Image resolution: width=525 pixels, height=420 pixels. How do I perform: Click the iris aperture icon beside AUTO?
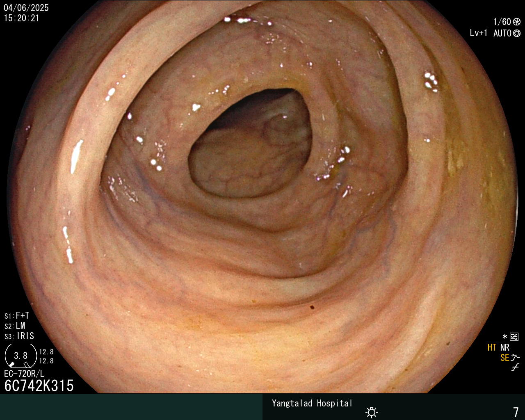point(517,33)
